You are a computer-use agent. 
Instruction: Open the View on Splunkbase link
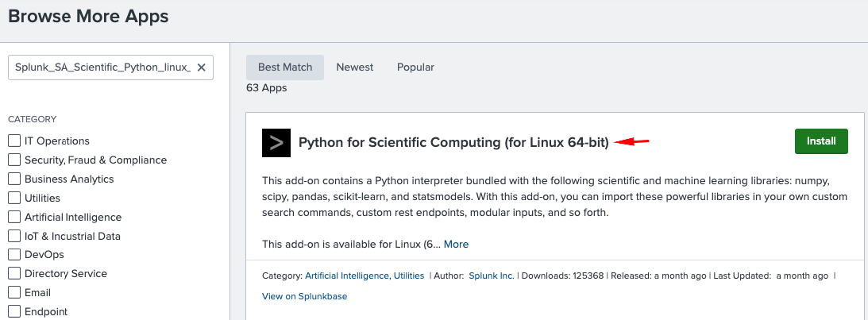point(304,296)
